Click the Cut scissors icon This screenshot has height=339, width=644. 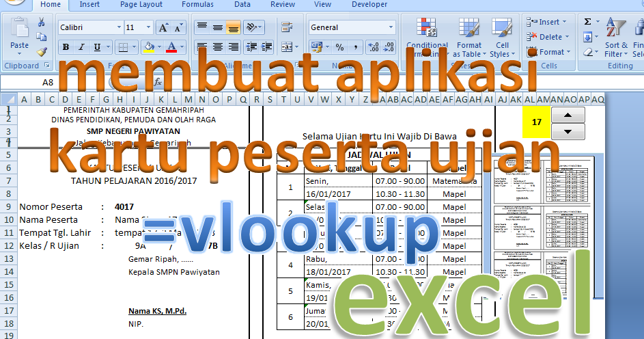[41, 22]
